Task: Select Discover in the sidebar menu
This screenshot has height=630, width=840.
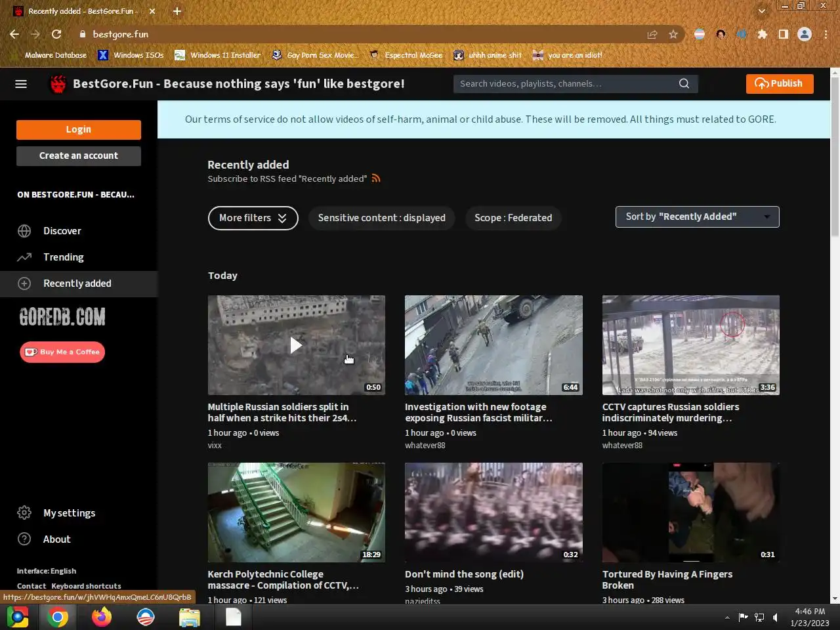Action: [x=62, y=231]
